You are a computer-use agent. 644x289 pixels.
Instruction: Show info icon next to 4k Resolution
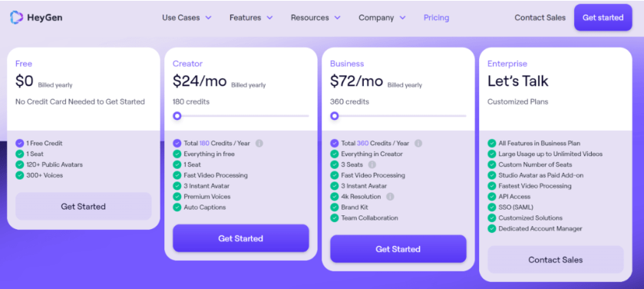click(x=390, y=197)
